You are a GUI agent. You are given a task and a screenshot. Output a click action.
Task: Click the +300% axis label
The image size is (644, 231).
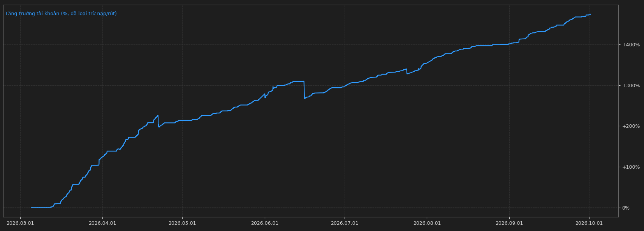click(x=631, y=86)
